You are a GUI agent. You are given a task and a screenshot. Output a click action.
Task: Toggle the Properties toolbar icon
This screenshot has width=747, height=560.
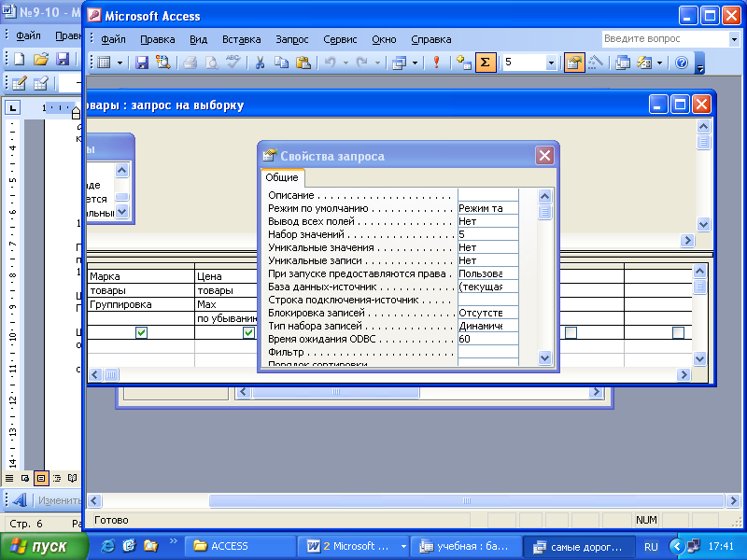coord(574,63)
